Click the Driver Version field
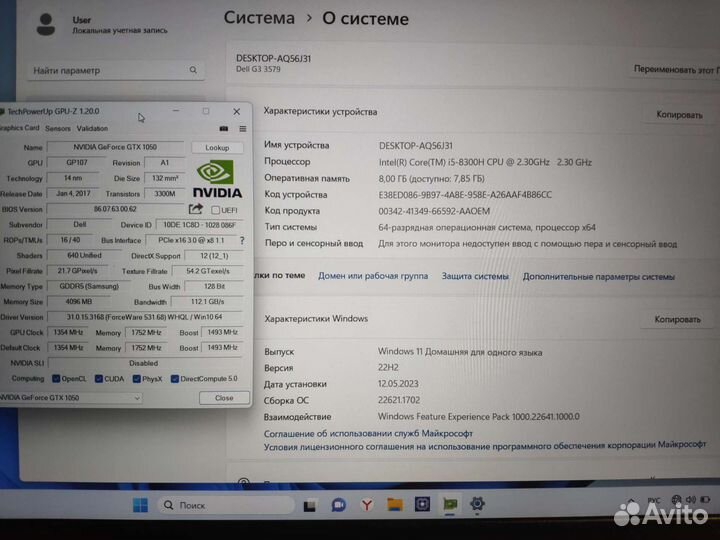This screenshot has height=540, width=720. [145, 317]
